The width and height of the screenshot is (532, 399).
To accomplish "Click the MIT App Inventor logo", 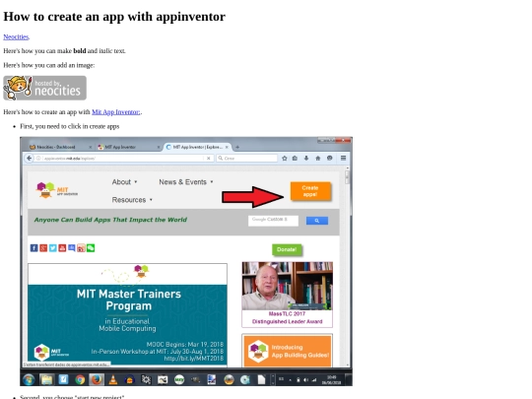I will [57, 190].
